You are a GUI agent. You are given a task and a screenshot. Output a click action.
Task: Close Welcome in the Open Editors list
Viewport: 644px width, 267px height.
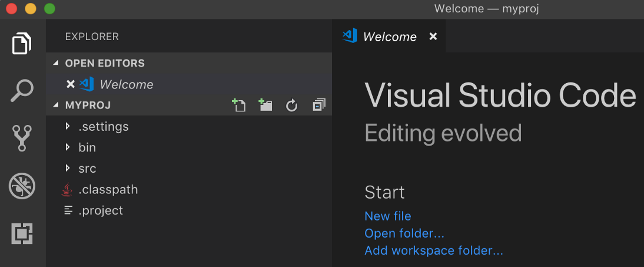point(71,84)
